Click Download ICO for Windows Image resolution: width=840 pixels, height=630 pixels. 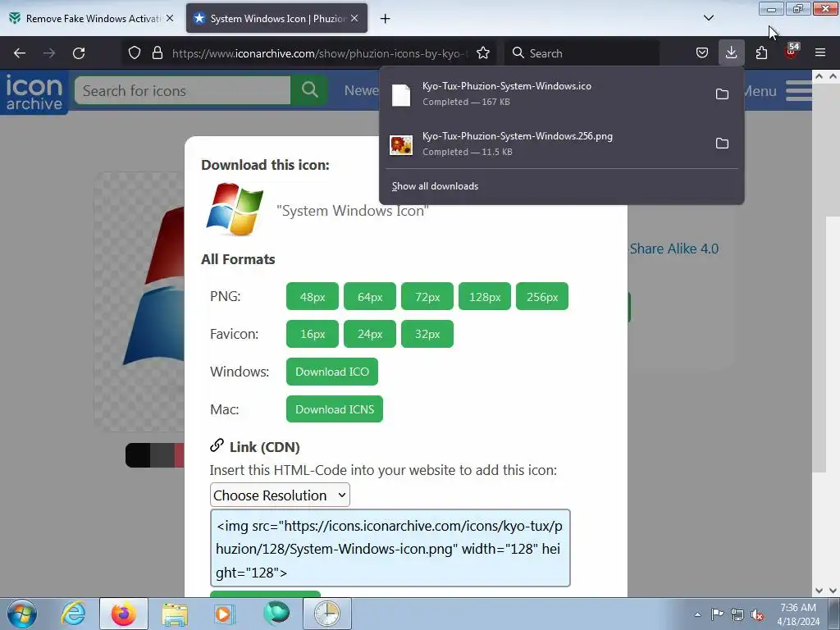point(332,372)
